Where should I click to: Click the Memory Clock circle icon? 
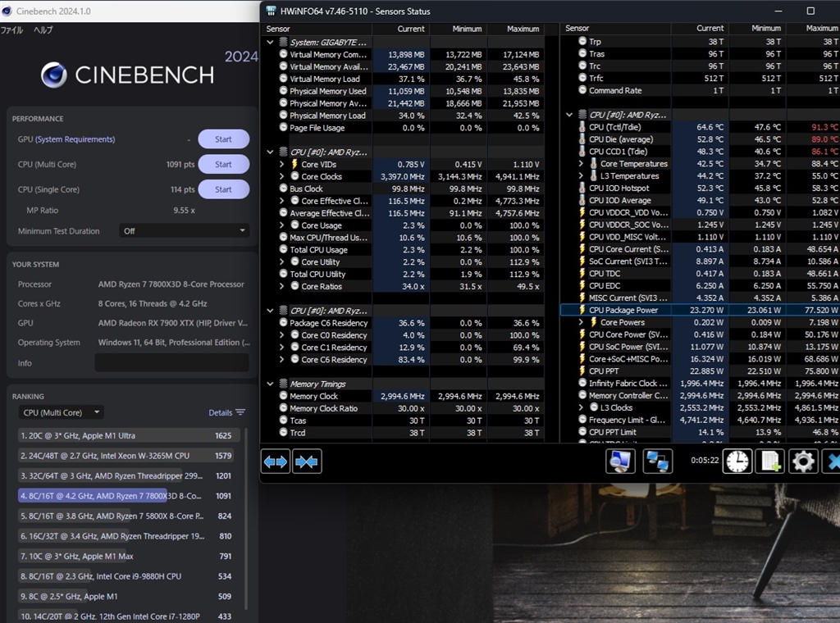[283, 396]
